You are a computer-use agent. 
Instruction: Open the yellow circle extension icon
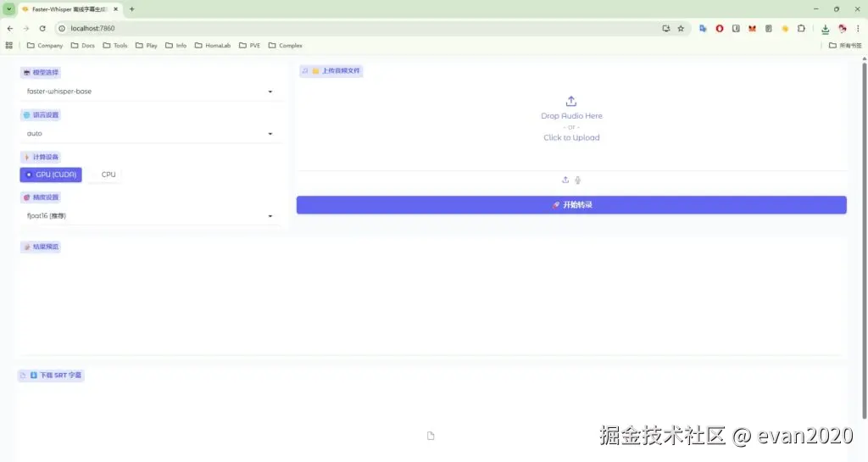pos(785,28)
